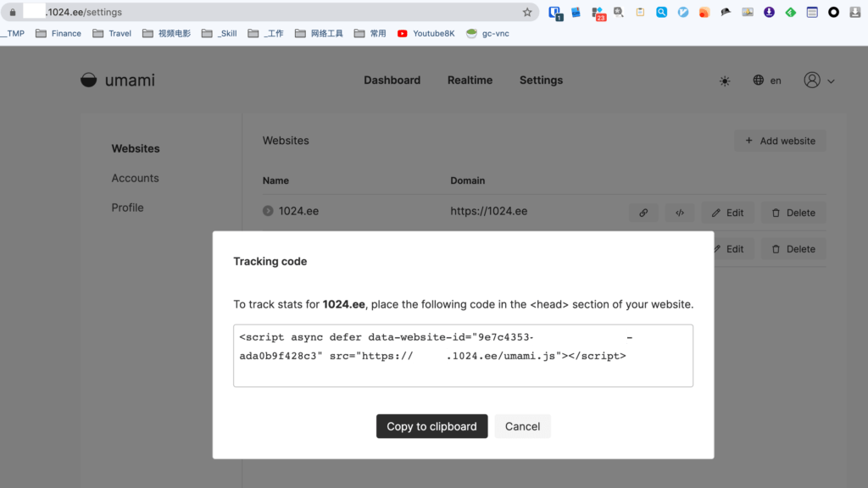Open the 常用 bookmark folder

coord(370,33)
